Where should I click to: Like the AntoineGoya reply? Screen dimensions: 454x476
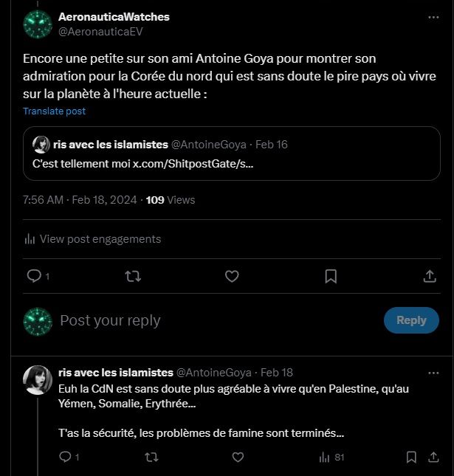238,457
